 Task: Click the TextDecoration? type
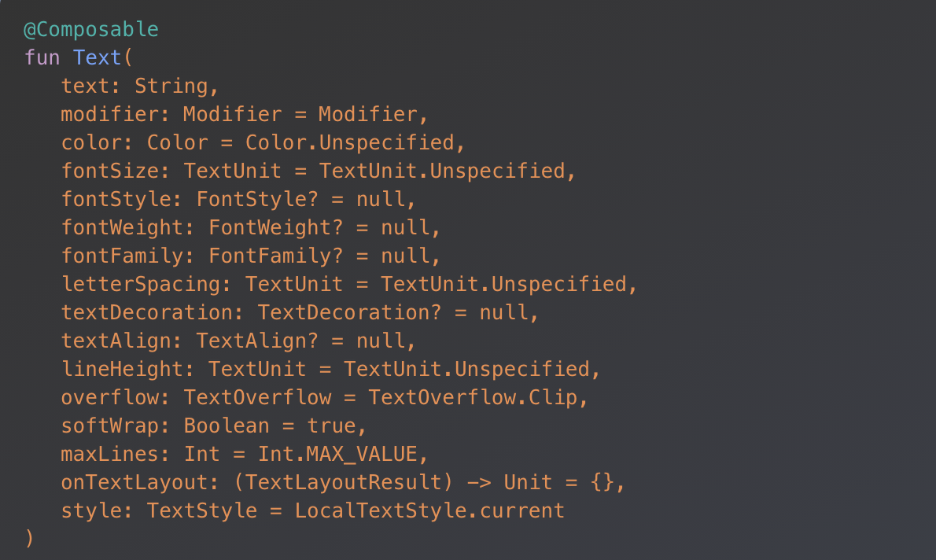(x=349, y=312)
